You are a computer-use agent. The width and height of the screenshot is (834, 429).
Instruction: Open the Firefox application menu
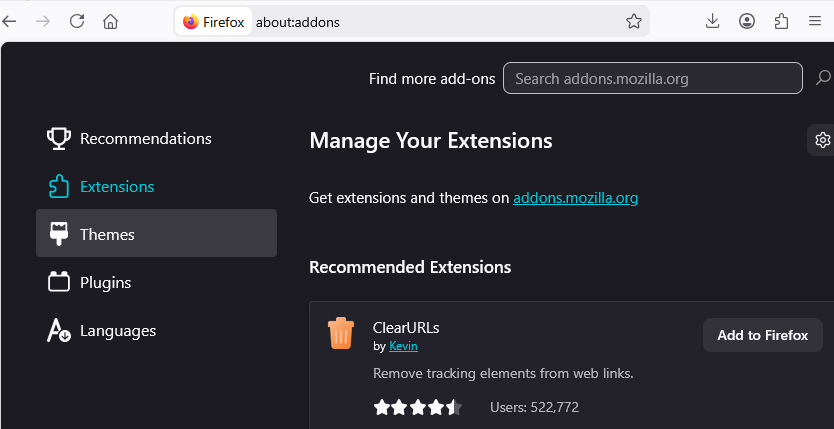pyautogui.click(x=814, y=21)
